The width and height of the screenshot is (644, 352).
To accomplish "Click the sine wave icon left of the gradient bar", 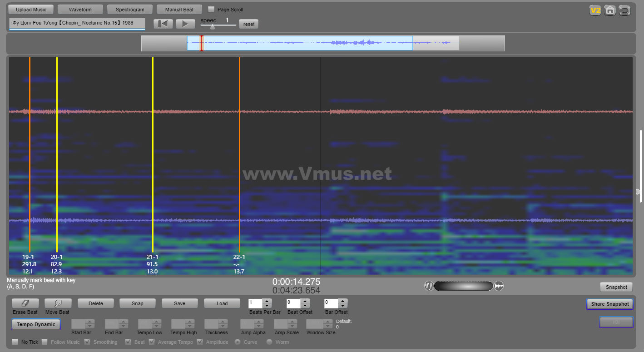I will tap(429, 286).
